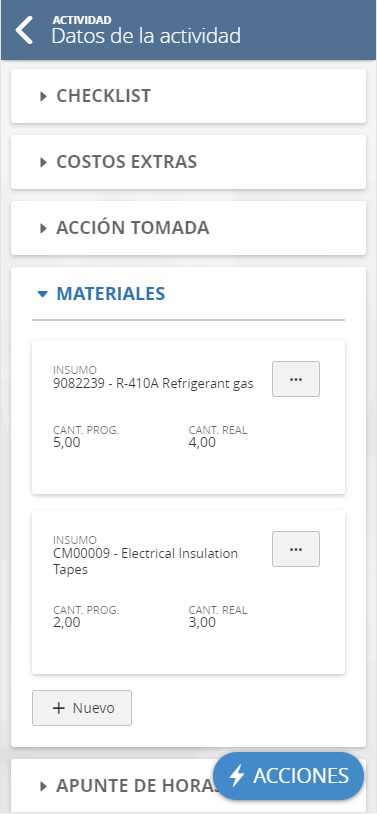Expand the ACCIÓN TOMADA section

[x=188, y=228]
